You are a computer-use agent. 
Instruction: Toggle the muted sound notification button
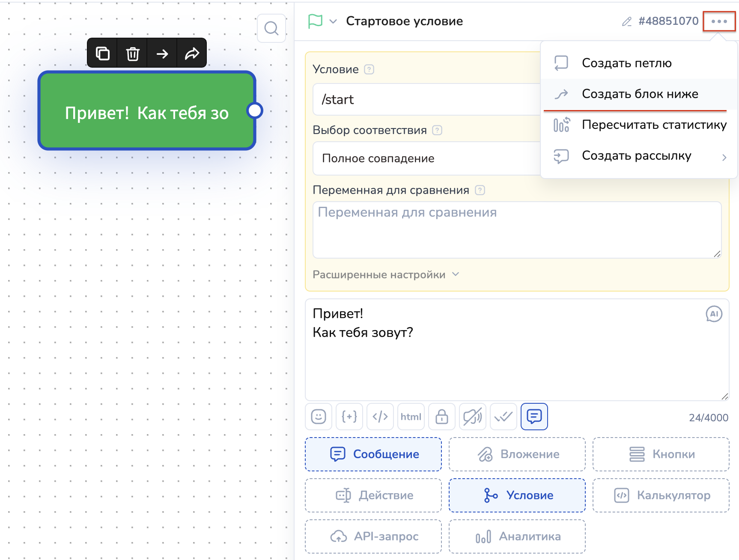(473, 417)
